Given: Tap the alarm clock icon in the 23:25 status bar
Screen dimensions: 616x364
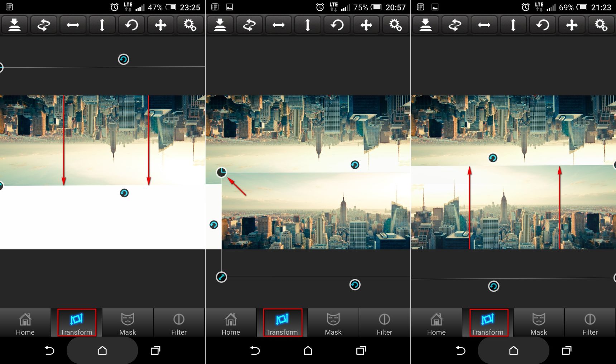Looking at the screenshot, I should click(114, 7).
